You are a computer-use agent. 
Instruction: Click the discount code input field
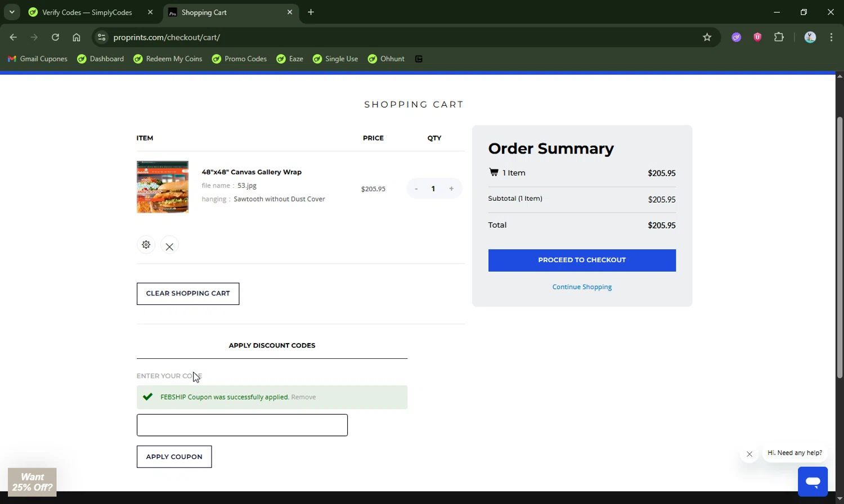tap(242, 425)
